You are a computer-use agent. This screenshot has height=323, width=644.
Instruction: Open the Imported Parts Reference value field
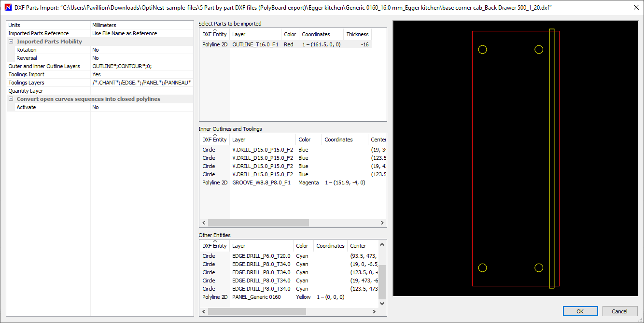click(x=142, y=33)
